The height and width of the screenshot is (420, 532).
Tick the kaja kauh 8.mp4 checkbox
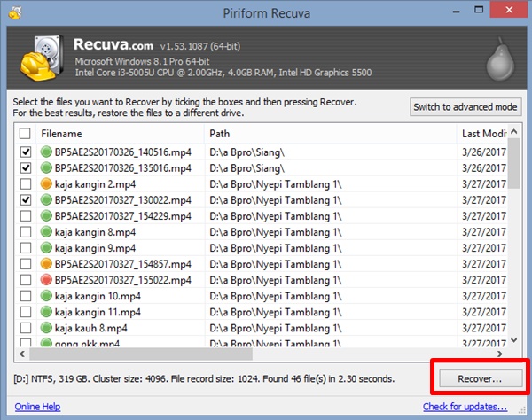pos(26,328)
